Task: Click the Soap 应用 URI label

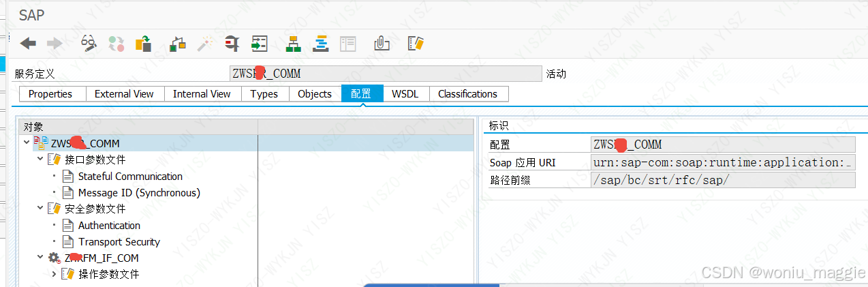Action: [523, 163]
